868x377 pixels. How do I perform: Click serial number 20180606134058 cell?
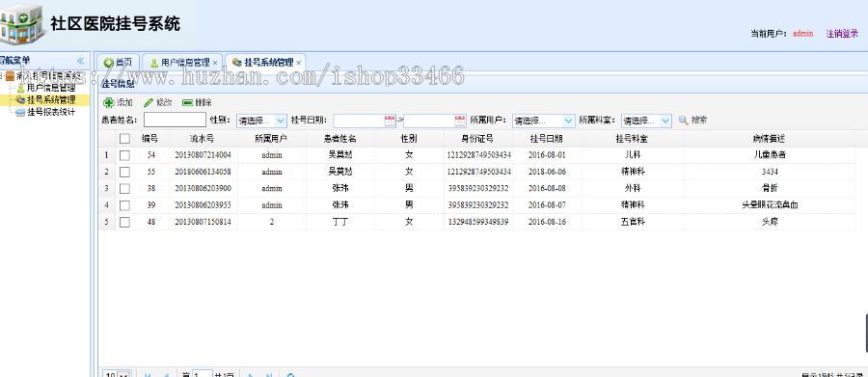[x=203, y=172]
